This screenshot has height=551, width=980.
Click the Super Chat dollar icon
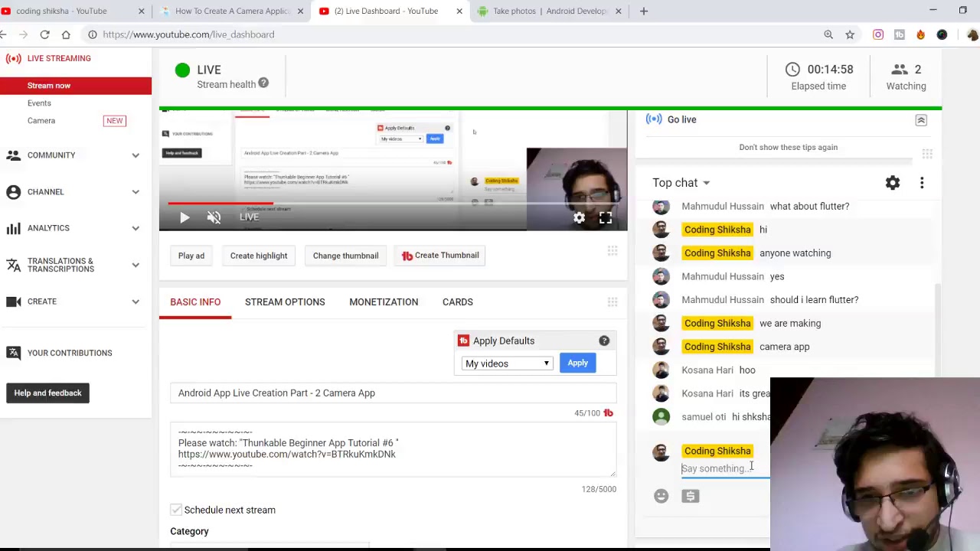pos(691,496)
